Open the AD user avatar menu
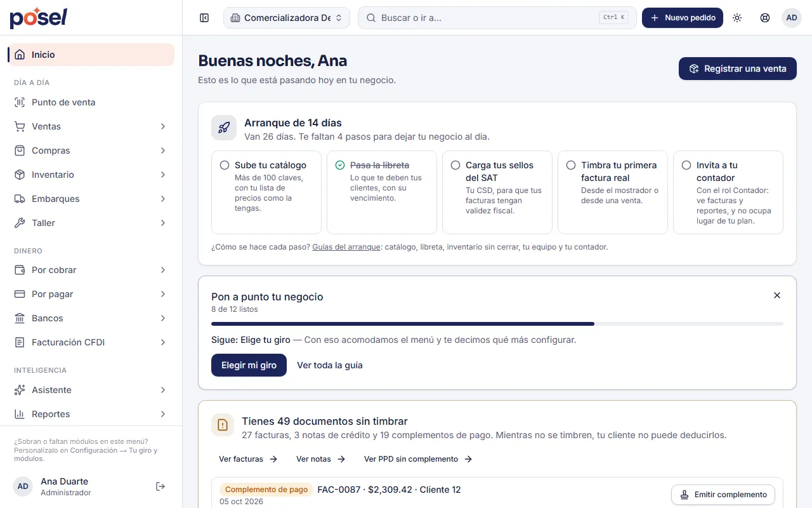Image resolution: width=812 pixels, height=508 pixels. pyautogui.click(x=792, y=18)
